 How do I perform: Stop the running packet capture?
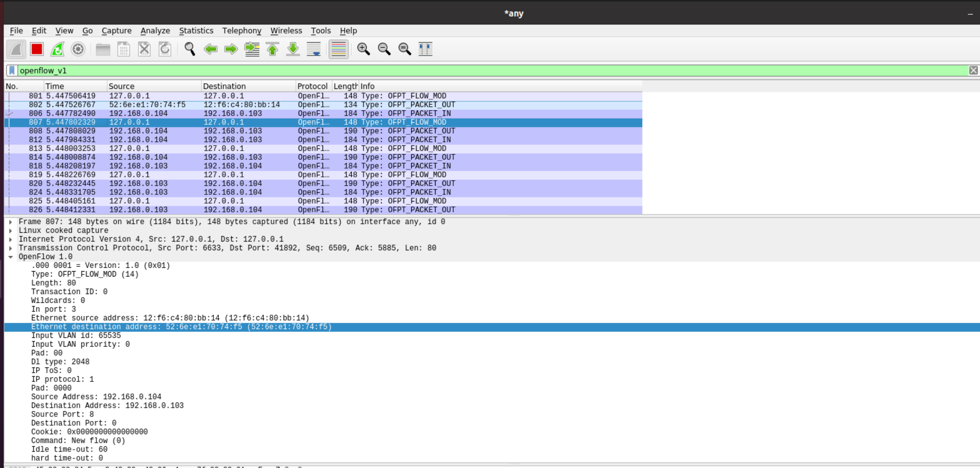[37, 49]
